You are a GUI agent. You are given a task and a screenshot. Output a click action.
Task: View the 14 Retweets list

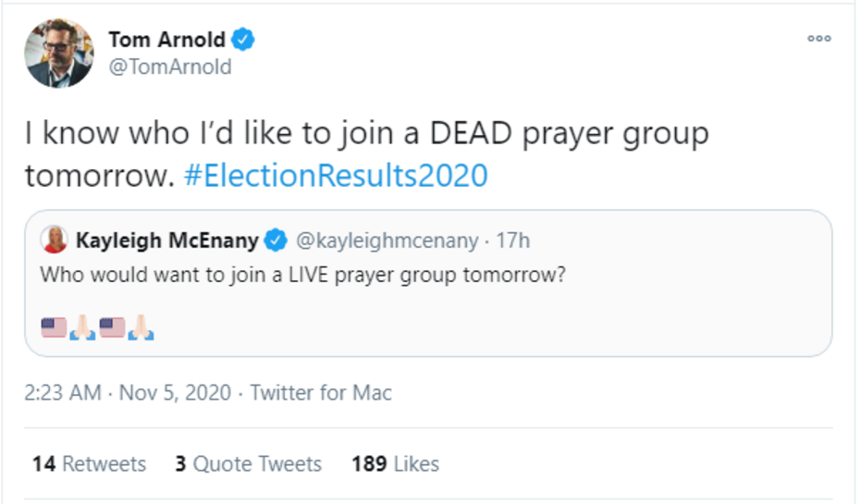coord(89,463)
